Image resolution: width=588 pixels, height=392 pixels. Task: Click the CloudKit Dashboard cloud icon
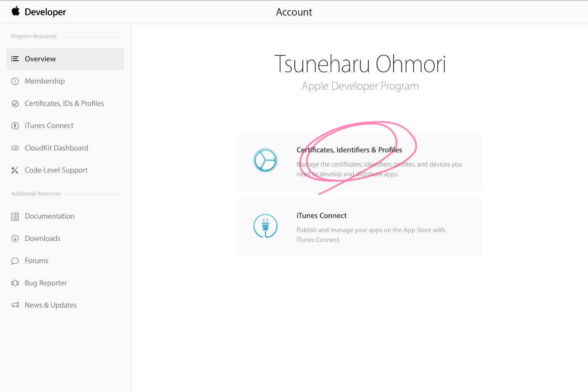15,148
